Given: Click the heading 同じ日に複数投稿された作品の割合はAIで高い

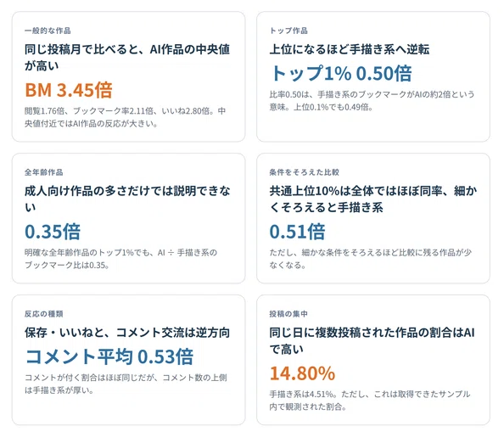Looking at the screenshot, I should click(372, 341).
